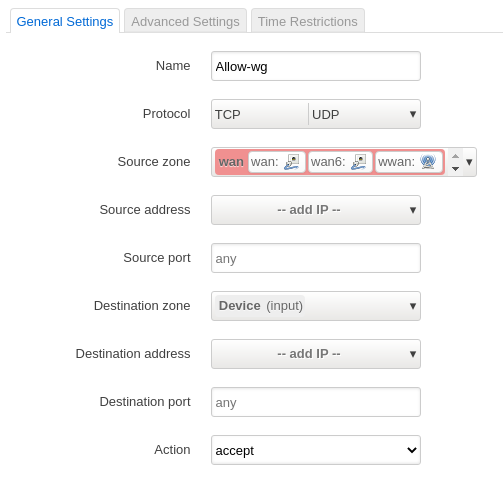Open the Source address add IP dropdown

tap(316, 210)
